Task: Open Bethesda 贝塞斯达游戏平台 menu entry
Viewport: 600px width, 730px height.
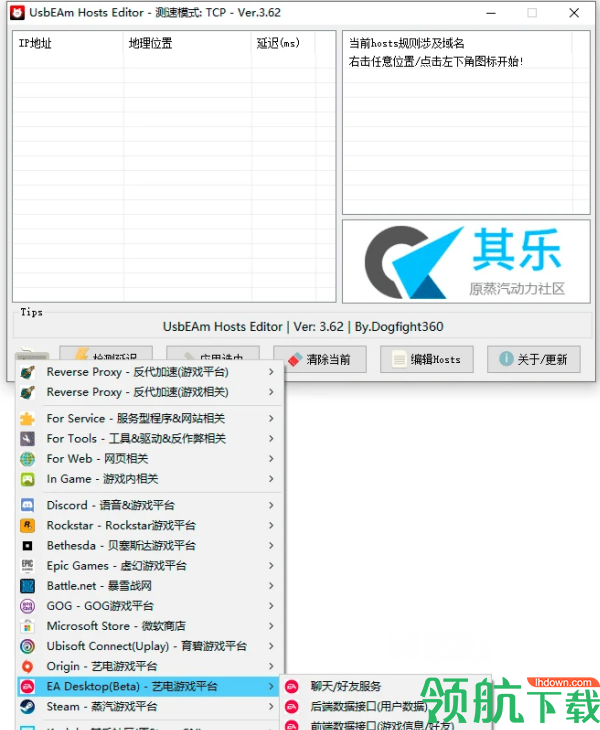Action: click(149, 545)
